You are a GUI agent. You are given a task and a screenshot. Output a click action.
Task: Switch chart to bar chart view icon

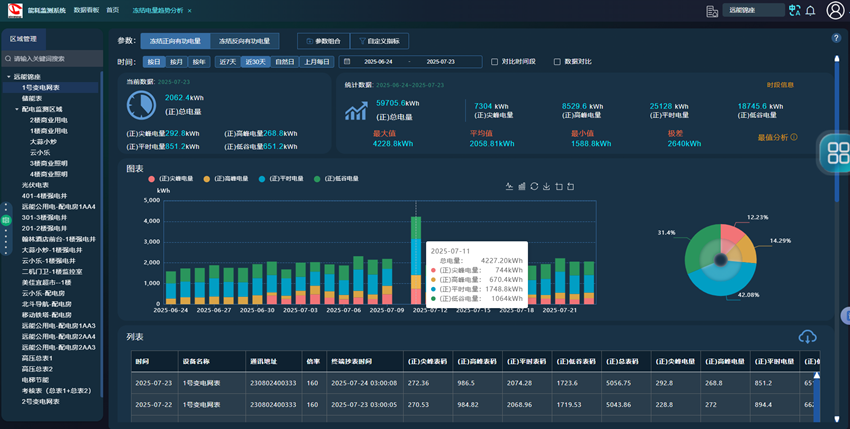point(521,186)
